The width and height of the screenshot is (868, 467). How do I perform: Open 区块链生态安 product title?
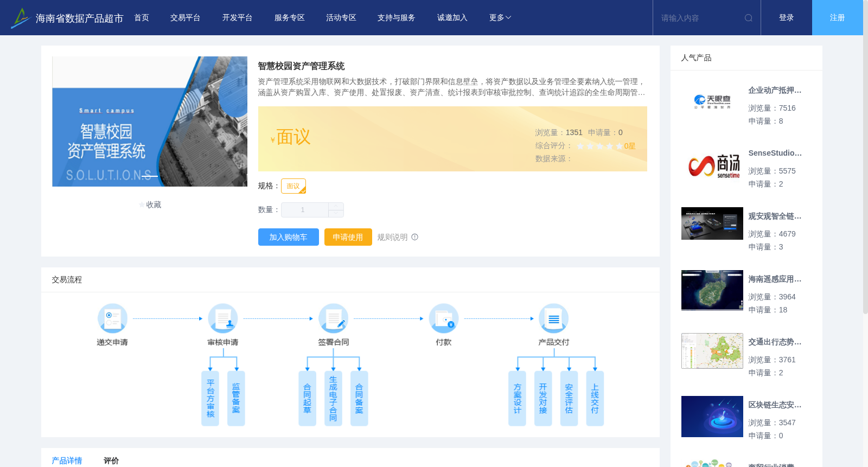click(775, 405)
